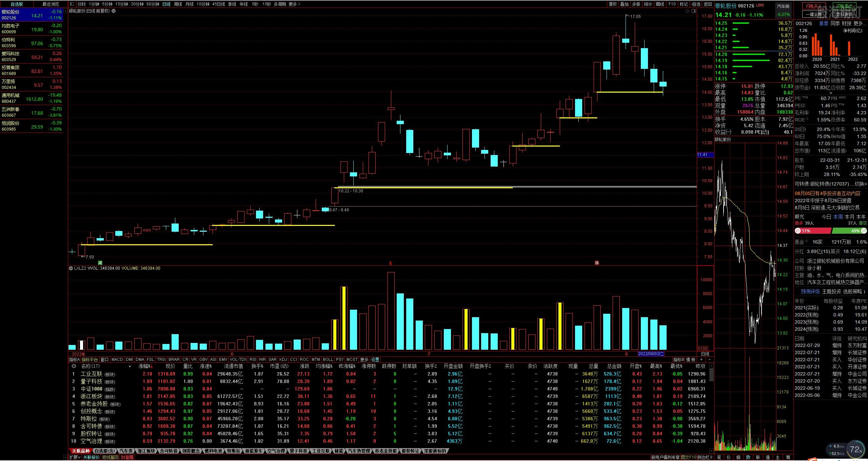
Task: Open the 多周期 multi-period option
Action: 280,4
